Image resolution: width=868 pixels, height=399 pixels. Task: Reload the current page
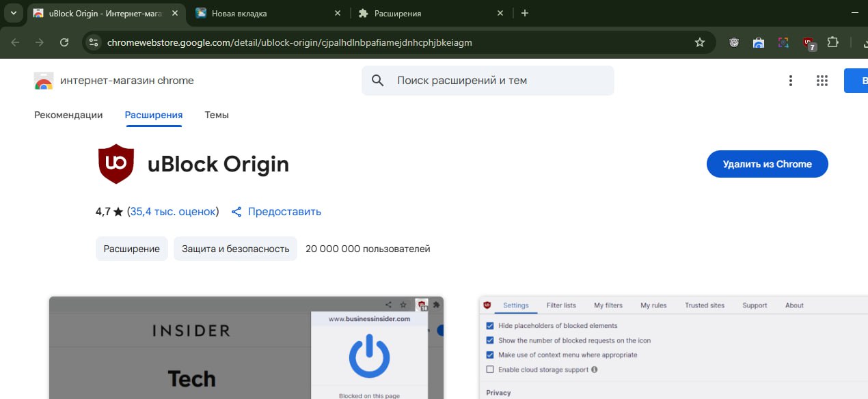pos(64,42)
